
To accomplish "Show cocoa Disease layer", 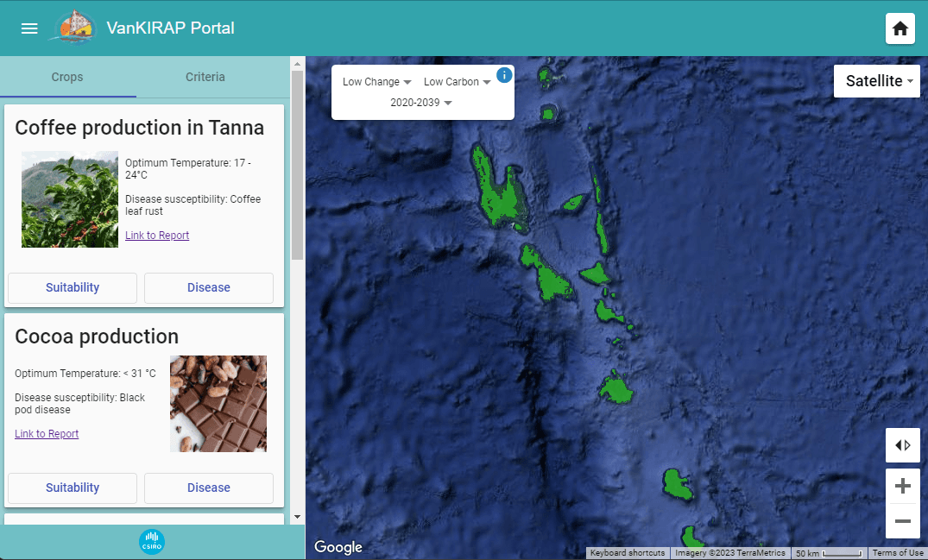I will (209, 488).
